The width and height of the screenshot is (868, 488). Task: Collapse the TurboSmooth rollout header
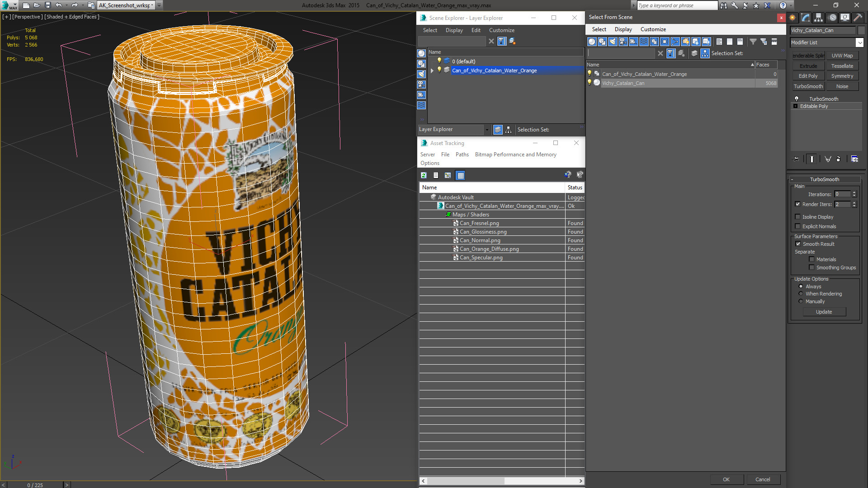[824, 179]
